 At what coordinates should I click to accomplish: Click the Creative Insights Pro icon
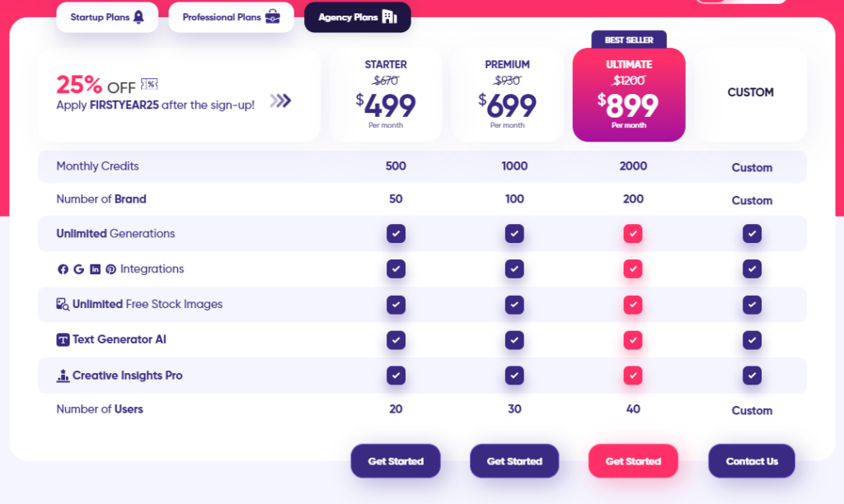click(x=63, y=376)
